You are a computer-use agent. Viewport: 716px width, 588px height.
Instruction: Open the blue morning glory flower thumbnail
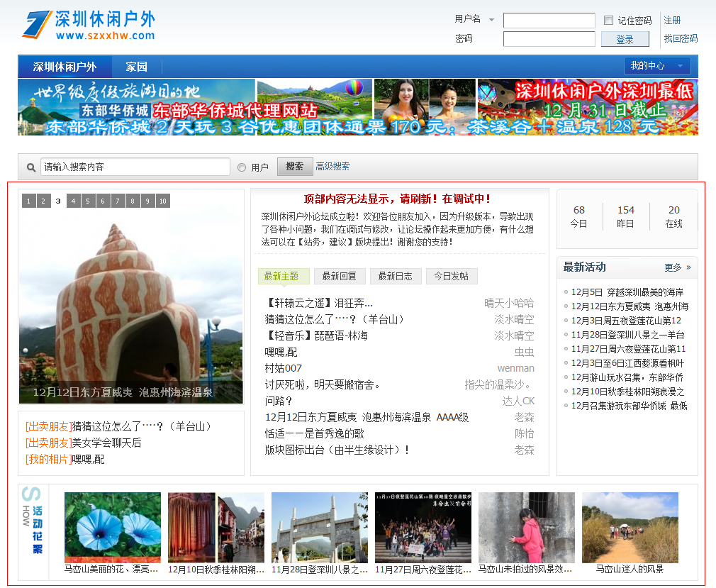pyautogui.click(x=112, y=527)
